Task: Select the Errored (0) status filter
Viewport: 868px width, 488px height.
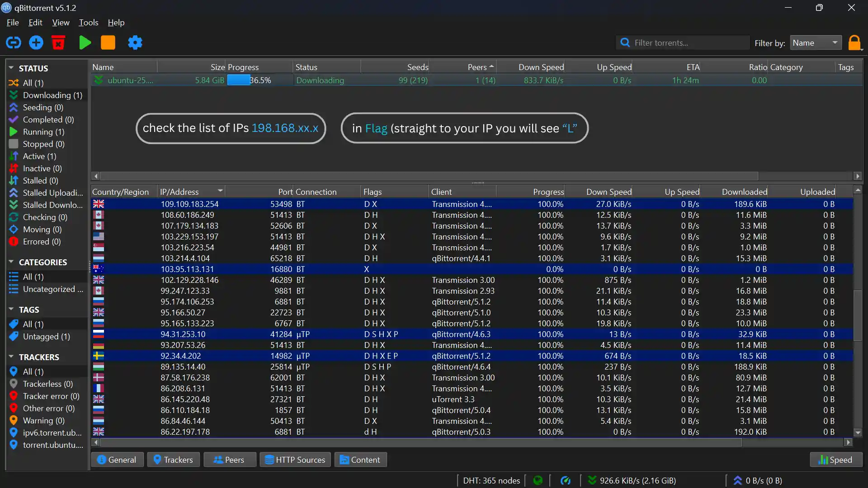Action: (x=47, y=241)
